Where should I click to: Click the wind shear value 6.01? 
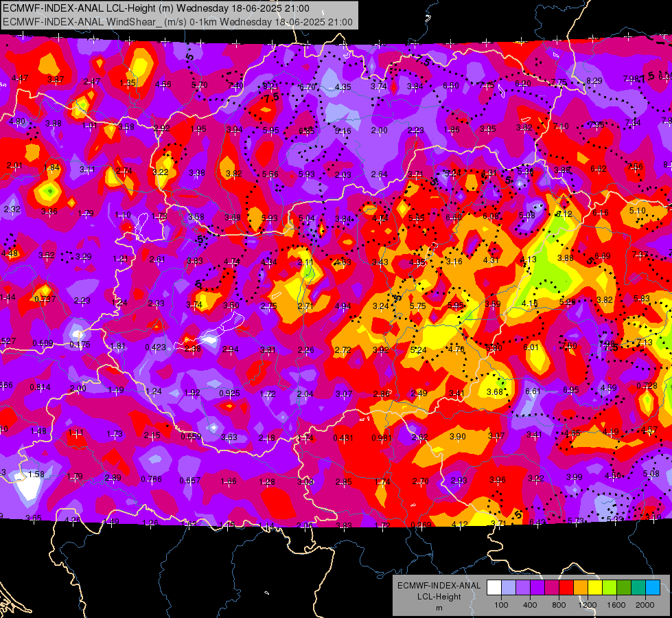tap(531, 347)
